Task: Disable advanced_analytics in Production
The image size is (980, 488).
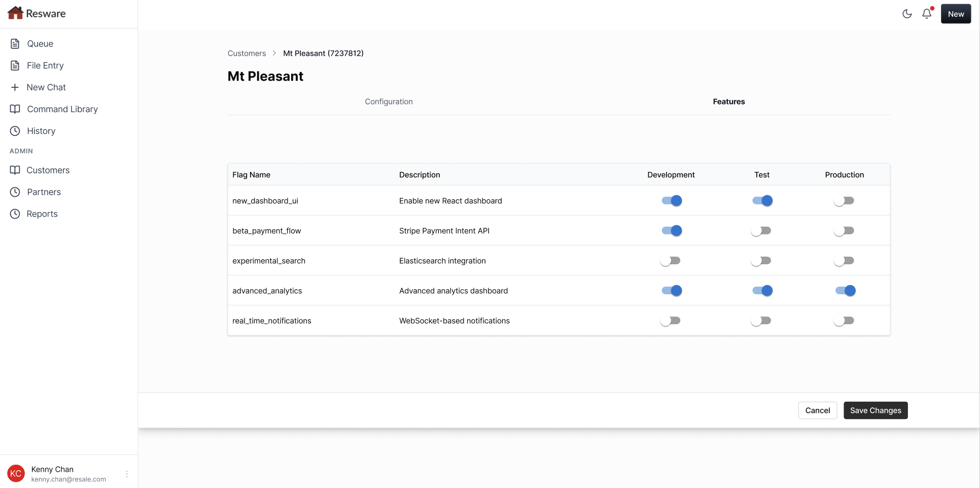Action: [x=845, y=291]
